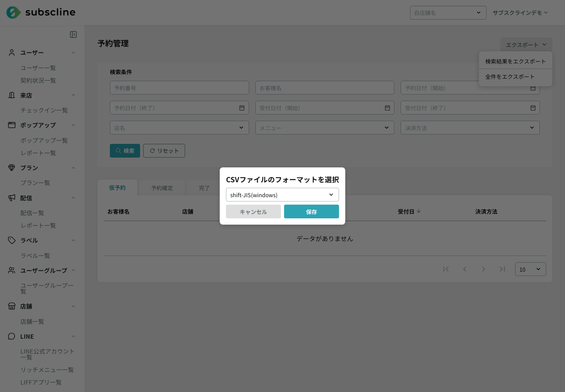Viewport: 565px width, 392px height.
Task: Switch to the 予約確定 tab
Action: coord(162,188)
